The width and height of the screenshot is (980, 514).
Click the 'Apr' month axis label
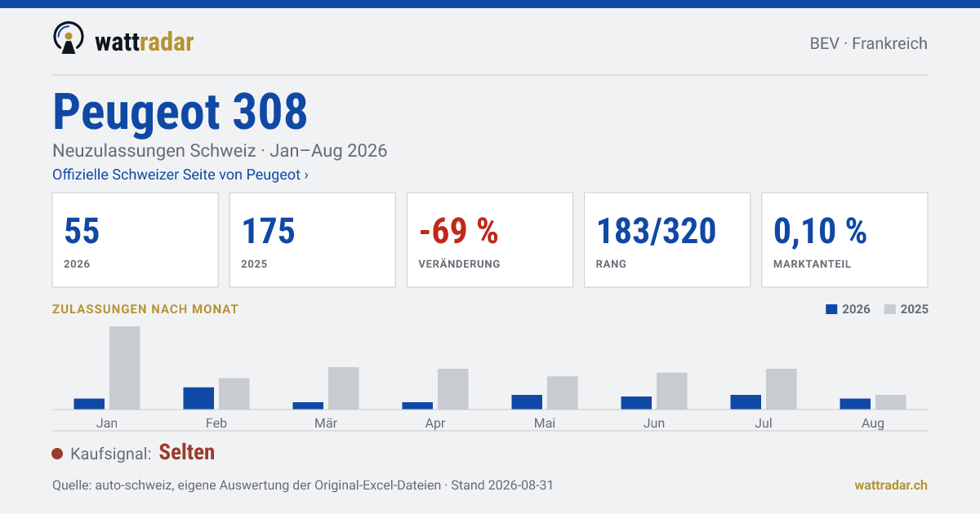click(x=435, y=423)
